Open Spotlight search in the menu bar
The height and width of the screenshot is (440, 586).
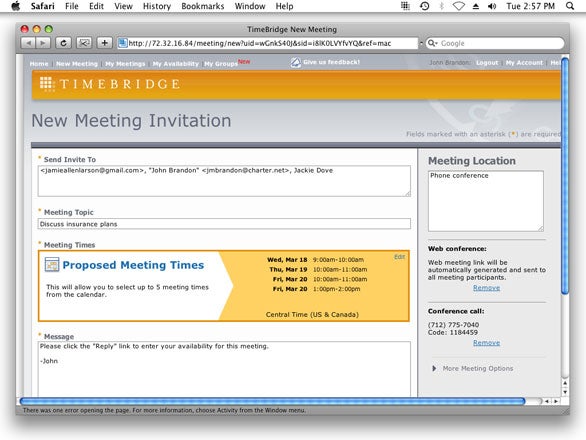tap(570, 6)
